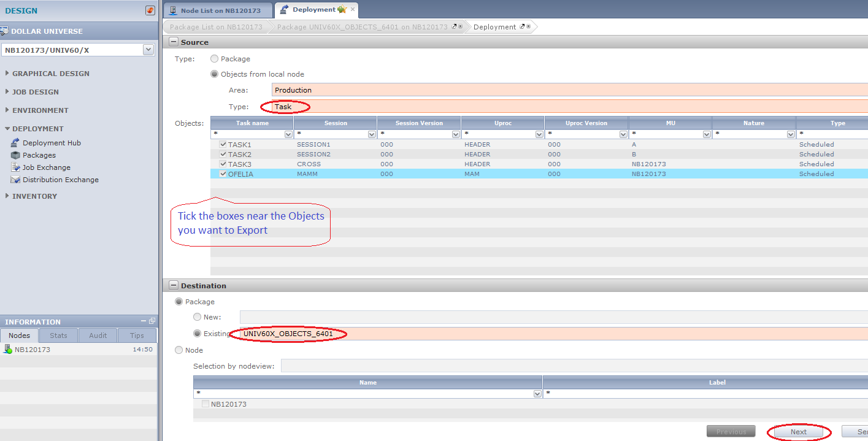
Task: Click the Production Area field
Action: [570, 90]
